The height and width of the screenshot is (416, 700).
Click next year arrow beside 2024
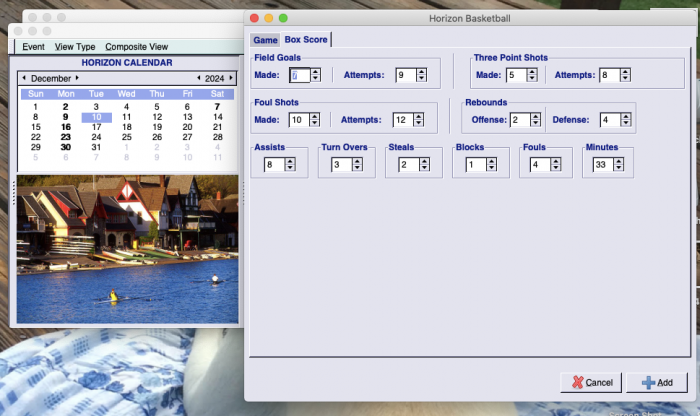[x=232, y=78]
